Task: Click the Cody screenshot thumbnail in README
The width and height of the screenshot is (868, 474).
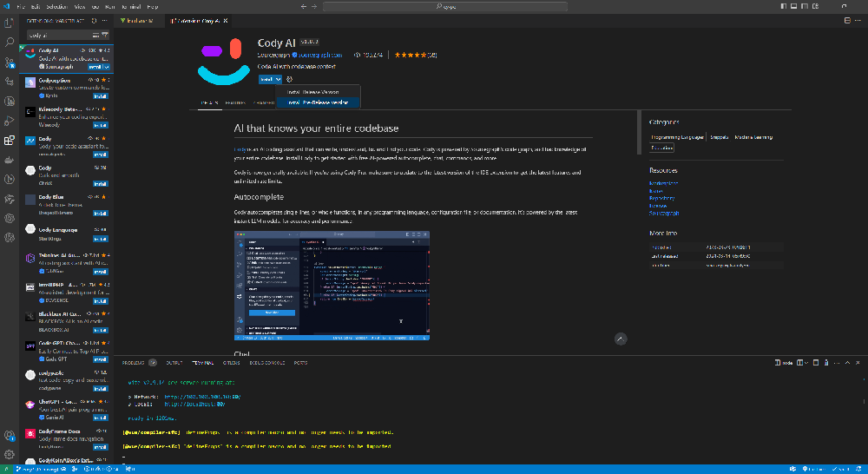Action: pos(332,286)
